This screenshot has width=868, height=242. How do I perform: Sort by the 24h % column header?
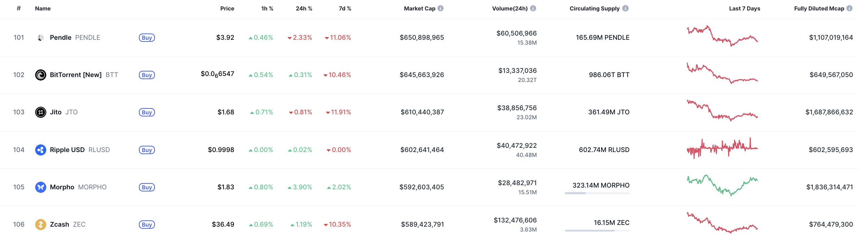(x=304, y=8)
